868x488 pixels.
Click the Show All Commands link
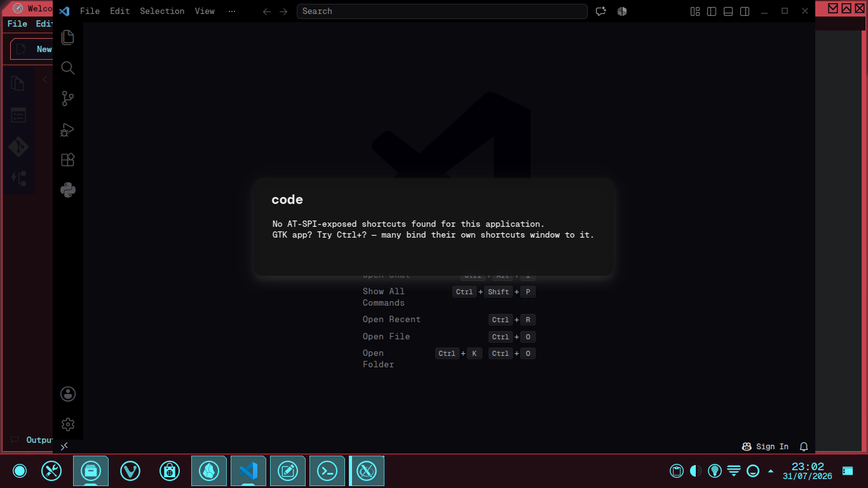pyautogui.click(x=384, y=297)
